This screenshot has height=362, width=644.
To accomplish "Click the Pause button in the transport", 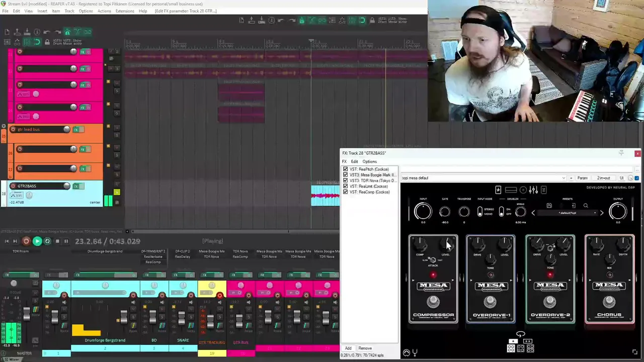I will tap(66, 241).
